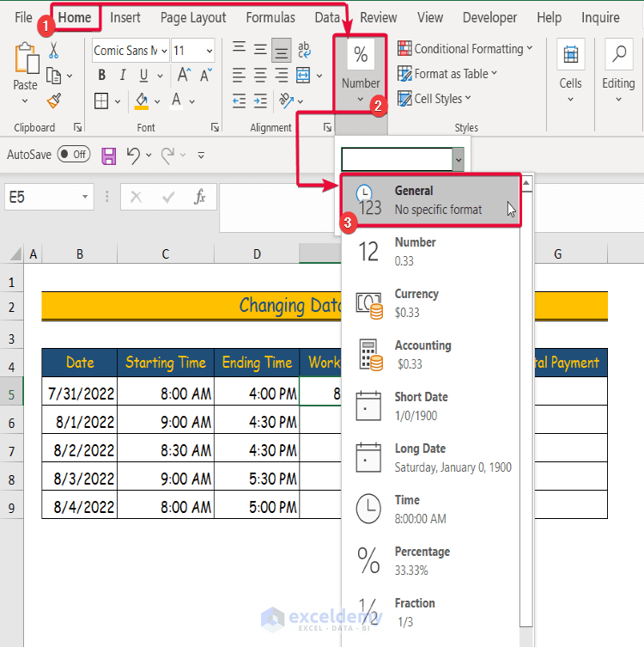Increase font size with larger A icon
The width and height of the screenshot is (644, 647).
[184, 75]
